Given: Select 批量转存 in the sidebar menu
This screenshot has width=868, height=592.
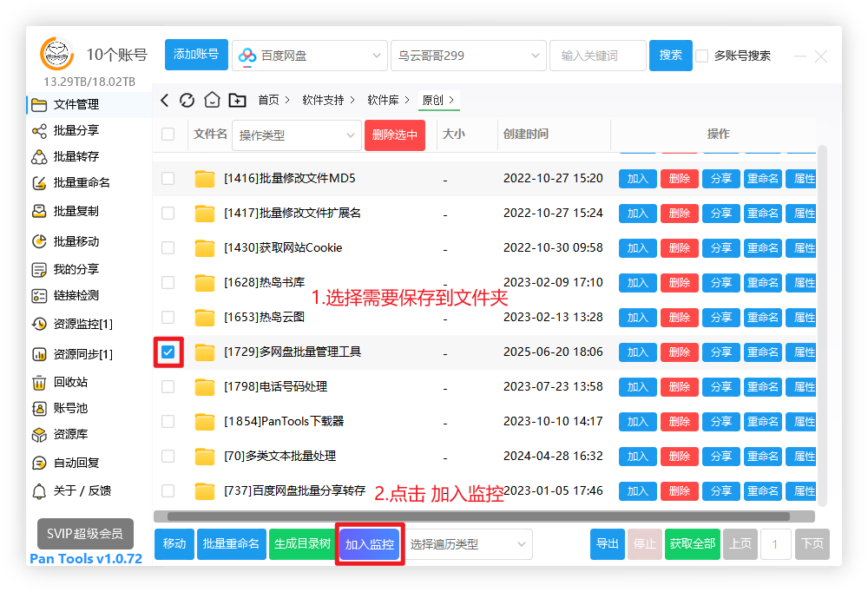Looking at the screenshot, I should (x=76, y=156).
